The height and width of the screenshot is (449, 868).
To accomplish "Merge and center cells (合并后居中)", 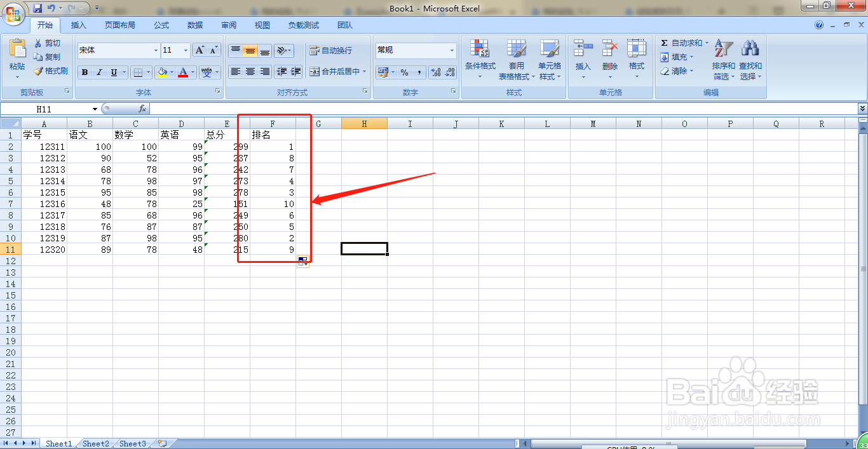I will pos(335,72).
